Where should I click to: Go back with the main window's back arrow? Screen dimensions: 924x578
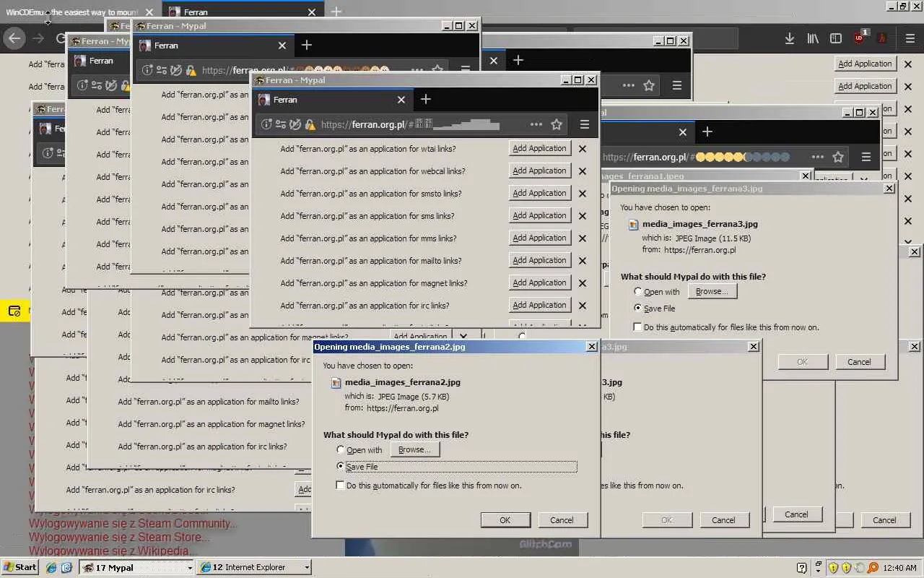click(14, 38)
